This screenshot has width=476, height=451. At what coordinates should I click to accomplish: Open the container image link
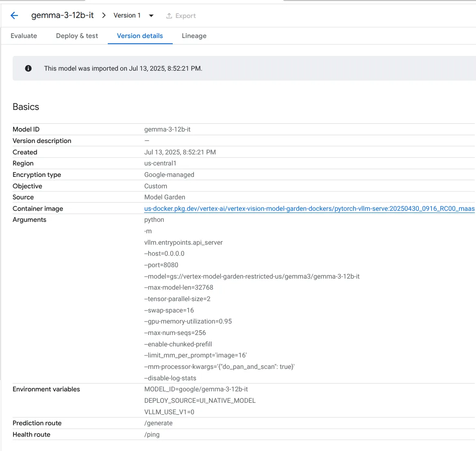point(309,209)
